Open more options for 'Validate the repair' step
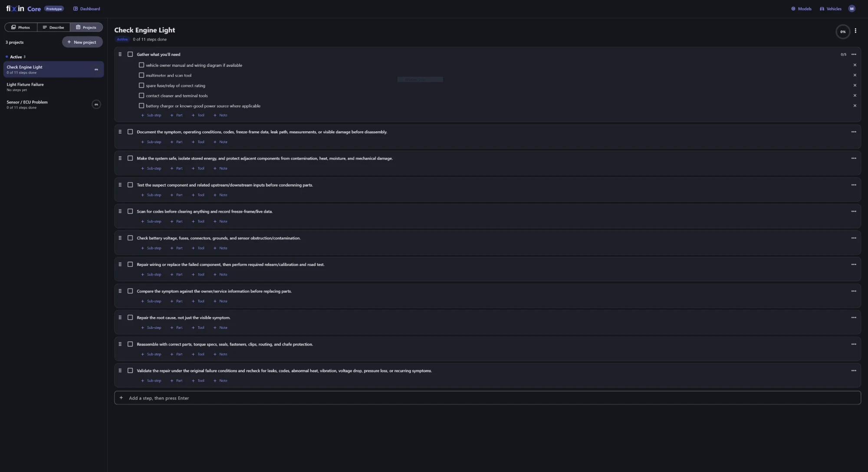 [854, 371]
